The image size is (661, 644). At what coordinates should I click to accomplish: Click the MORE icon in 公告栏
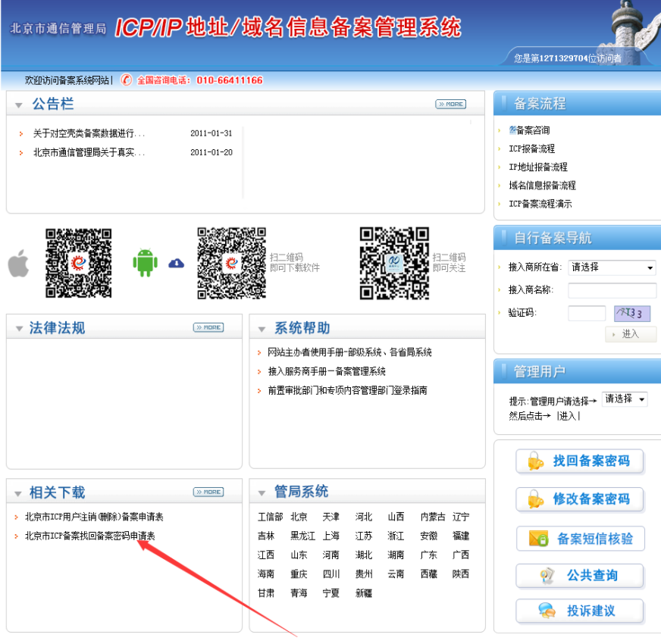point(450,104)
